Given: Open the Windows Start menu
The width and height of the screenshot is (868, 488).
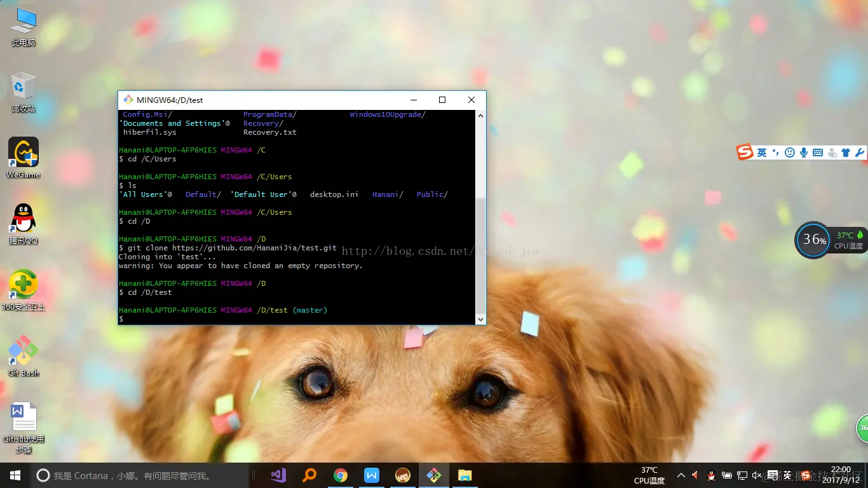Looking at the screenshot, I should [x=15, y=475].
